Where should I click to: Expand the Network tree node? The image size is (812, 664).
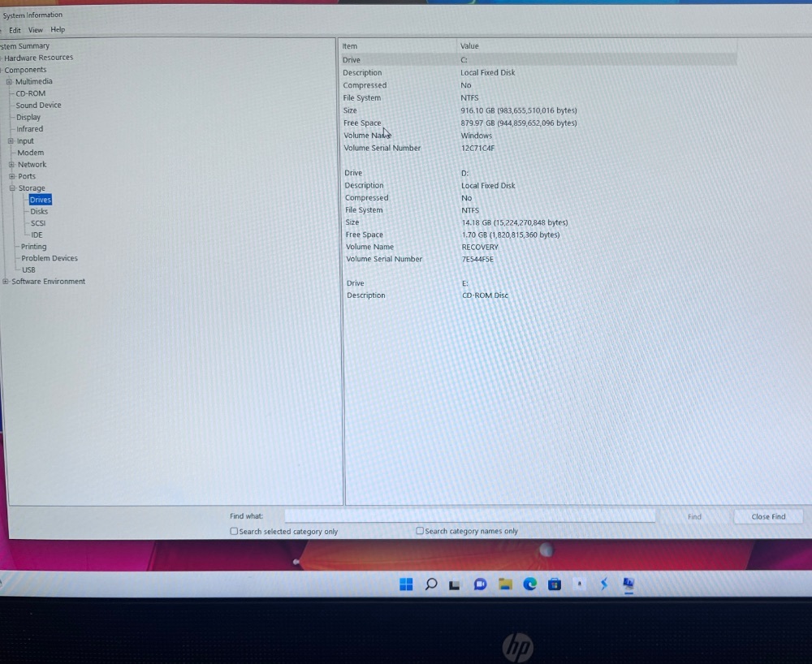pos(11,165)
